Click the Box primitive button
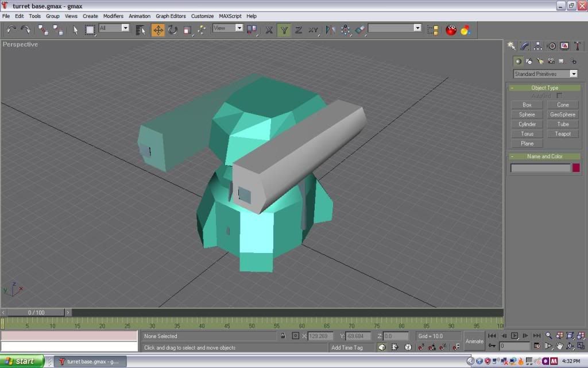The image size is (588, 368). pos(527,105)
